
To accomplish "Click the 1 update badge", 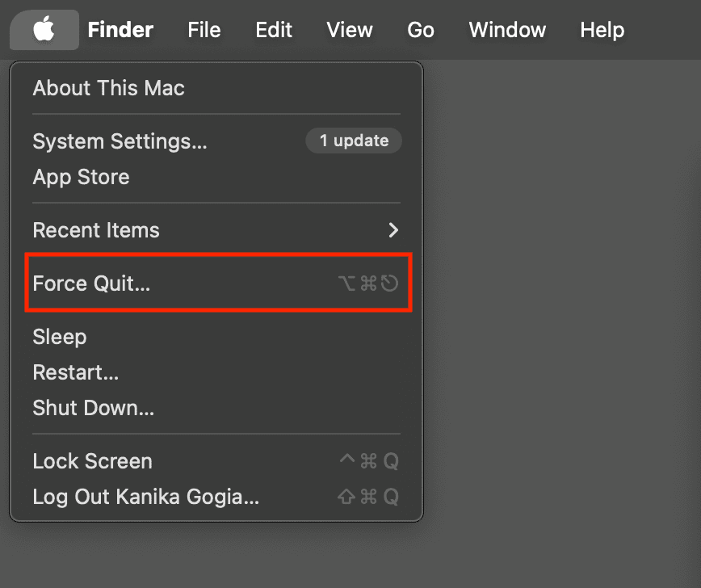I will 354,141.
